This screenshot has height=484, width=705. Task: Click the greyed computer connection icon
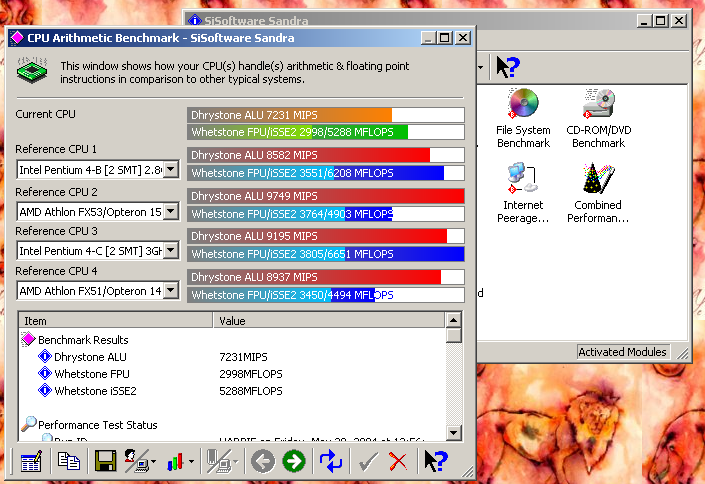(x=221, y=461)
